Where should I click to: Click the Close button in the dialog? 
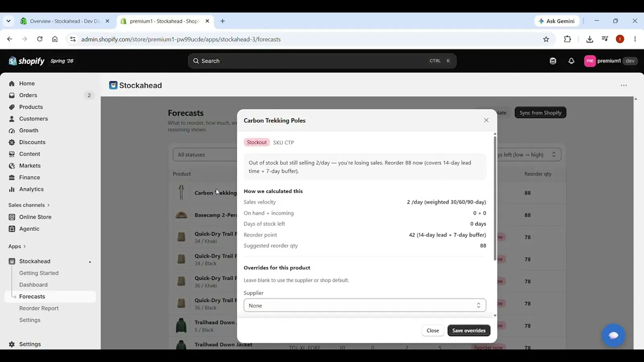(x=433, y=331)
